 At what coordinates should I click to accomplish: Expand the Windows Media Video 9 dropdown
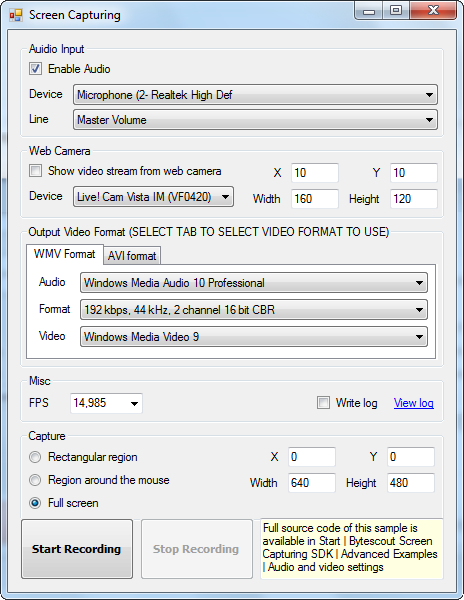point(254,337)
